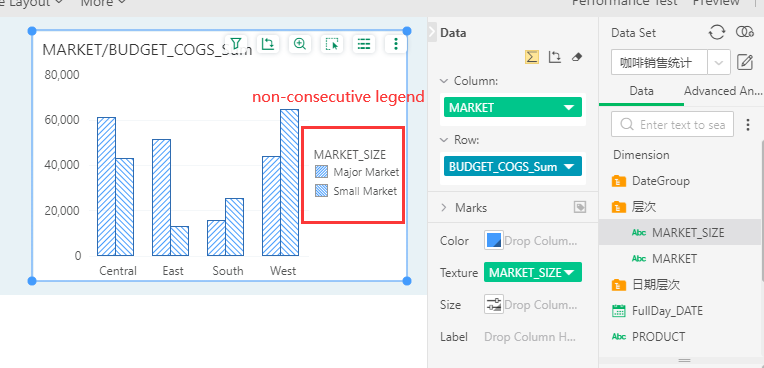
Task: Click the Major Market legend entry
Action: tap(357, 172)
